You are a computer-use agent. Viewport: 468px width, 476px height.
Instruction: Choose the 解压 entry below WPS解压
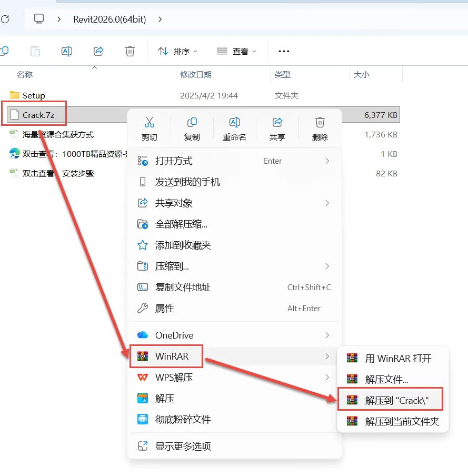234,398
